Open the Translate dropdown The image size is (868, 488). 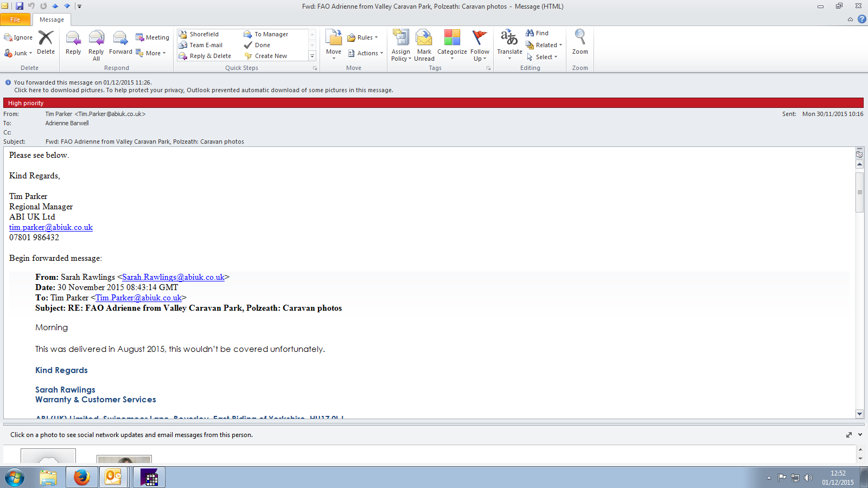509,45
